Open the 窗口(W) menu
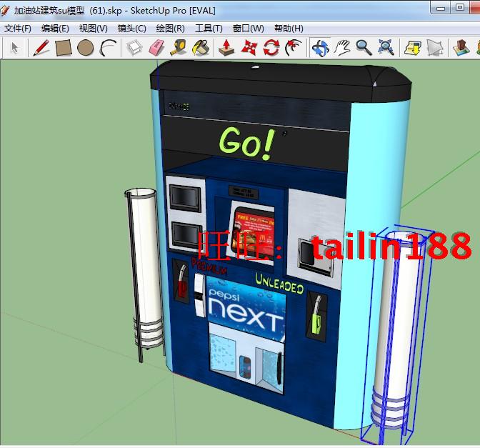 [x=249, y=29]
